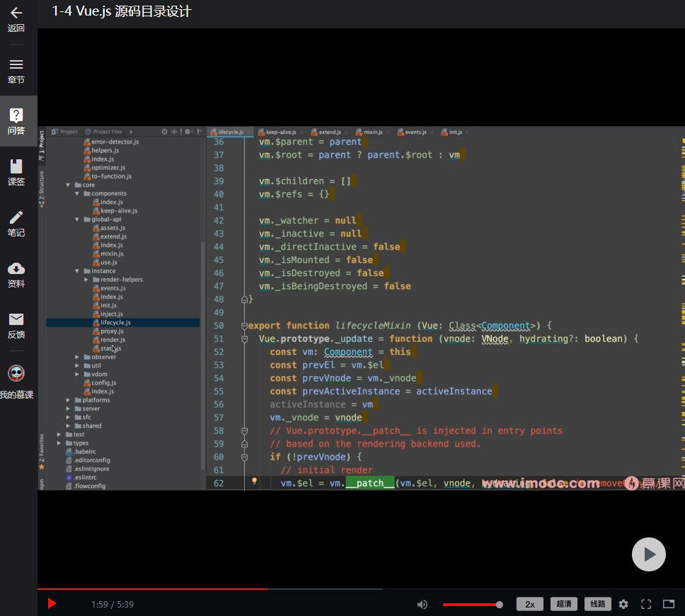
Task: Open player settings gear
Action: pos(623,604)
